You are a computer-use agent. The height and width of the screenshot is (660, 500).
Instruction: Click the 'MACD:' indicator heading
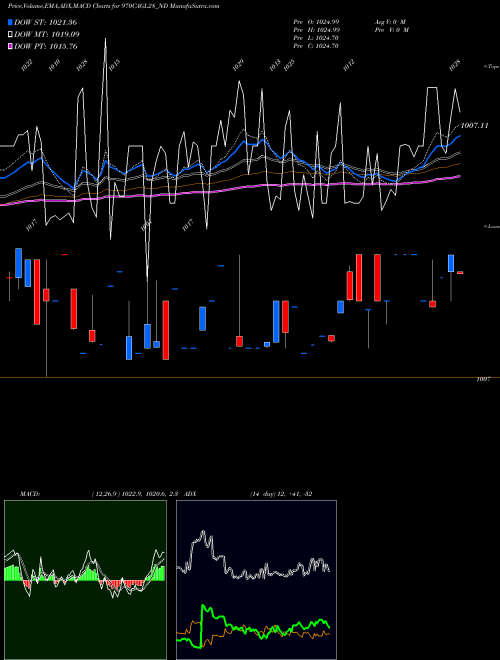pyautogui.click(x=30, y=494)
